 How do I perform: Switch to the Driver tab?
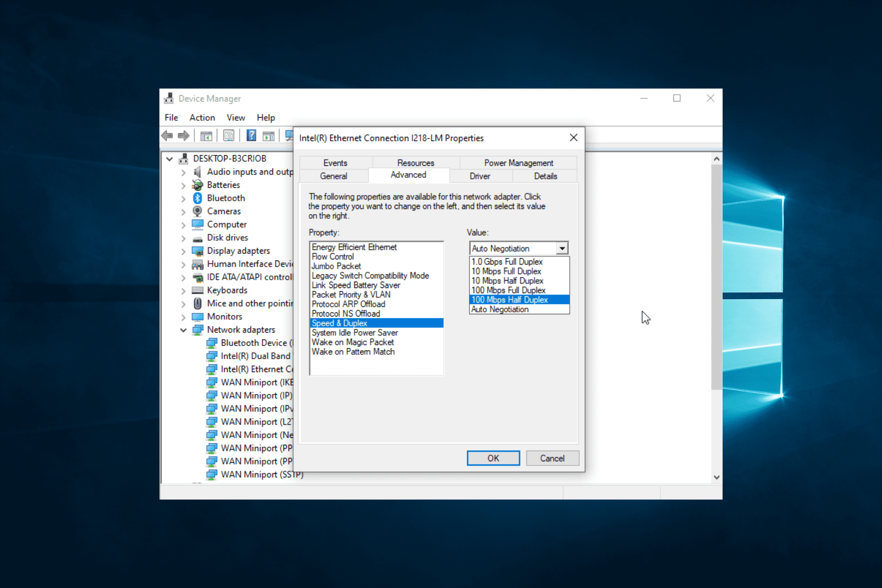tap(480, 176)
